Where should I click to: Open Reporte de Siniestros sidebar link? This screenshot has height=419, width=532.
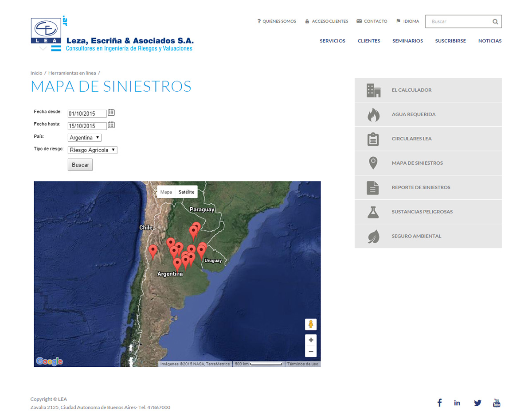[428, 187]
